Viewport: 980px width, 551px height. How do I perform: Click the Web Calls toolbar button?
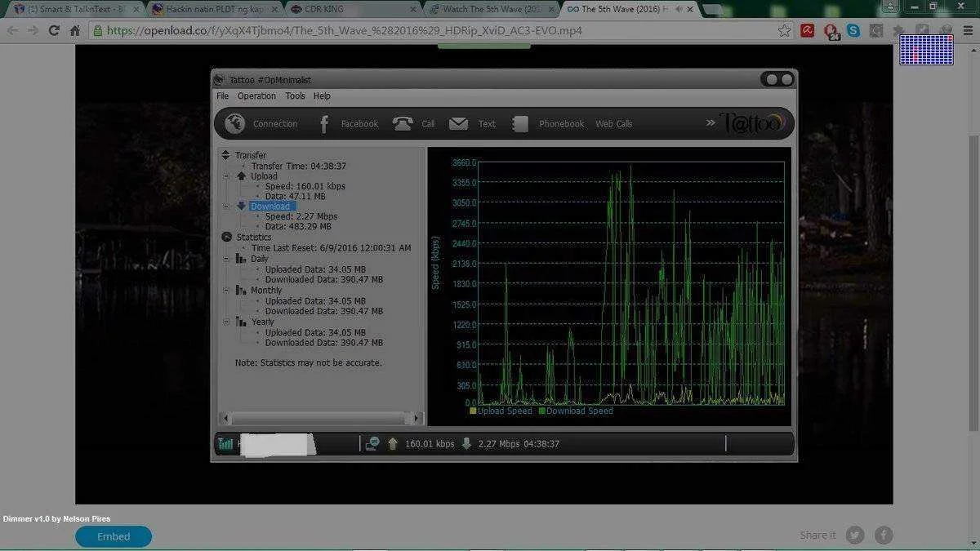pyautogui.click(x=613, y=124)
